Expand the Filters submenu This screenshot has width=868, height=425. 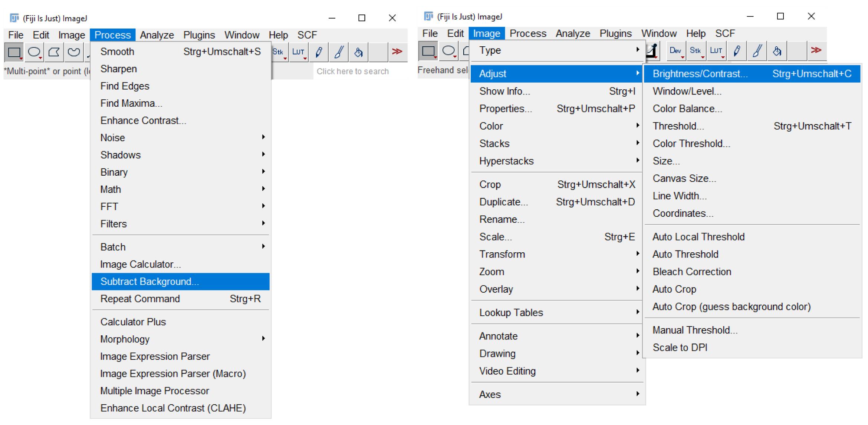[x=181, y=224]
